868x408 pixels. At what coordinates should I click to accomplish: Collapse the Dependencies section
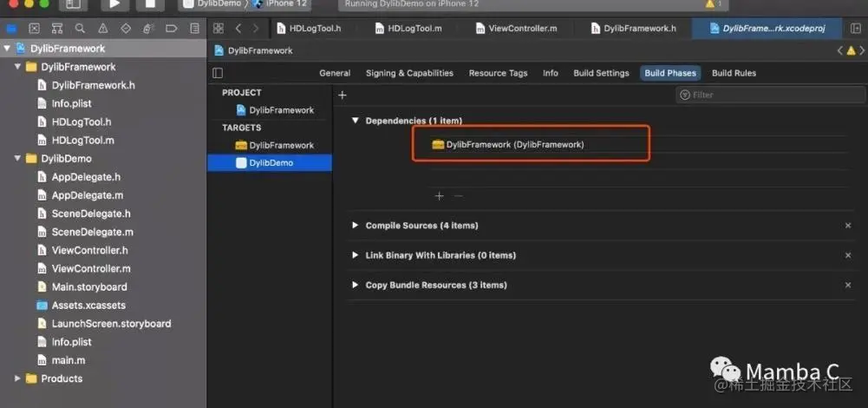[x=356, y=121]
